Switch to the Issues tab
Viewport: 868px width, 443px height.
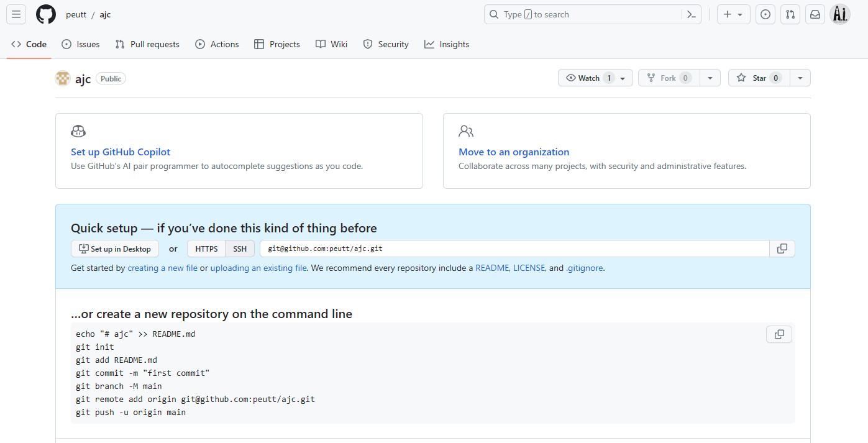coord(81,44)
